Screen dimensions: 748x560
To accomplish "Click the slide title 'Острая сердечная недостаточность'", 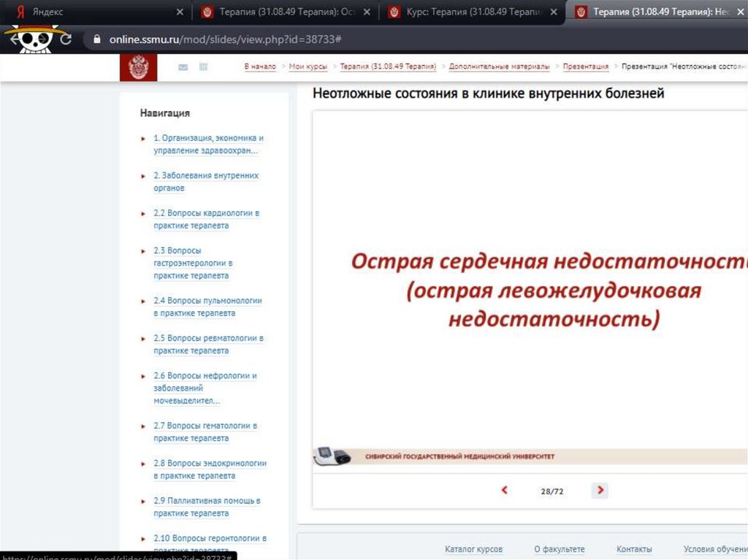I will [x=549, y=261].
